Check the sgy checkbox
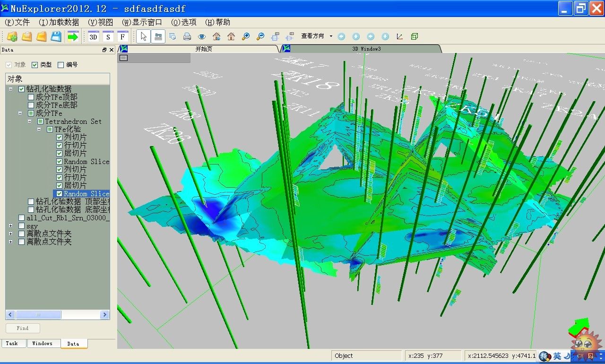The image size is (605, 364). pyautogui.click(x=21, y=226)
